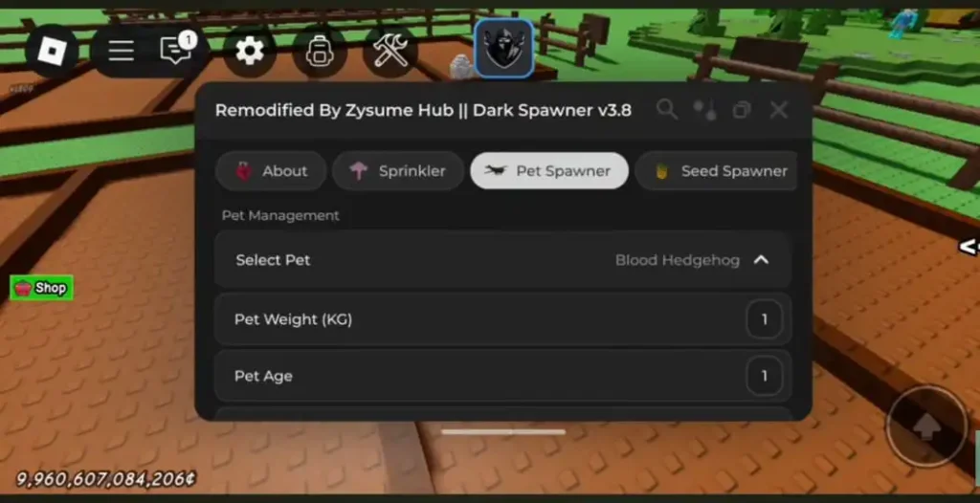
Task: Close the Dark Spawner window
Action: click(x=779, y=110)
